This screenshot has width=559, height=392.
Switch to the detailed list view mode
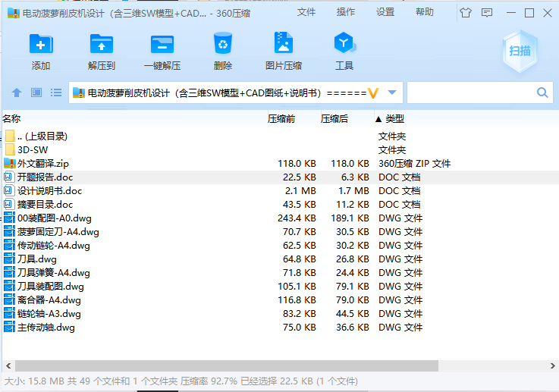pyautogui.click(x=56, y=93)
